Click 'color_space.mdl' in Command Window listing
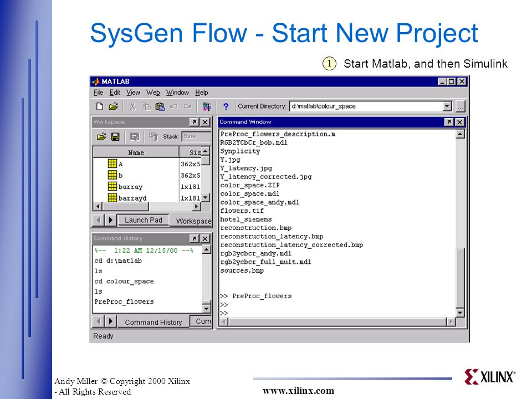 point(250,194)
